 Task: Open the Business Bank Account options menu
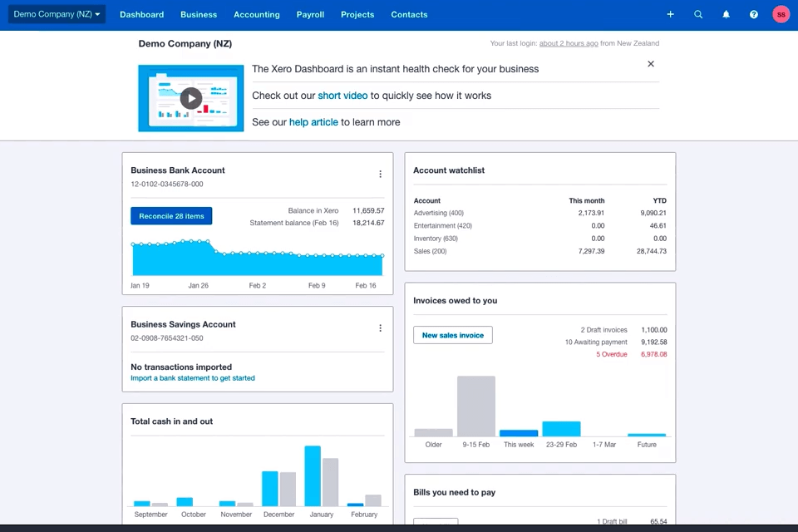380,174
